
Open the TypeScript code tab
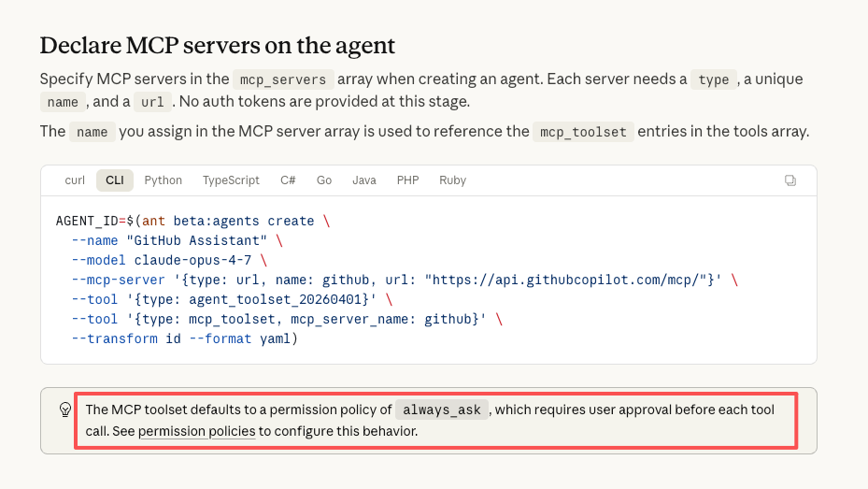(x=231, y=180)
